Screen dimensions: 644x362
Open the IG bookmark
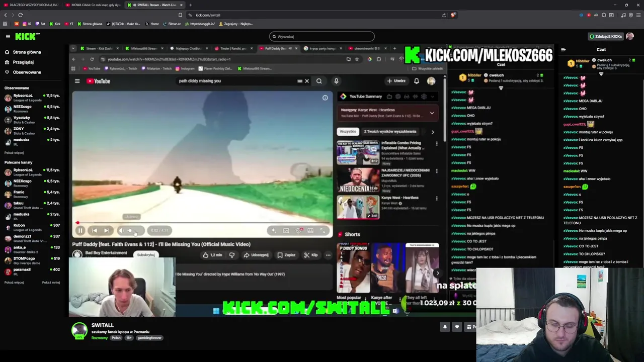pos(26,24)
